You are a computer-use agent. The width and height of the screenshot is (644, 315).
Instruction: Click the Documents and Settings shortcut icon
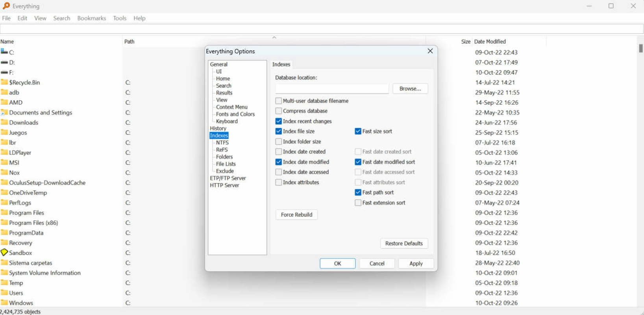(x=4, y=112)
